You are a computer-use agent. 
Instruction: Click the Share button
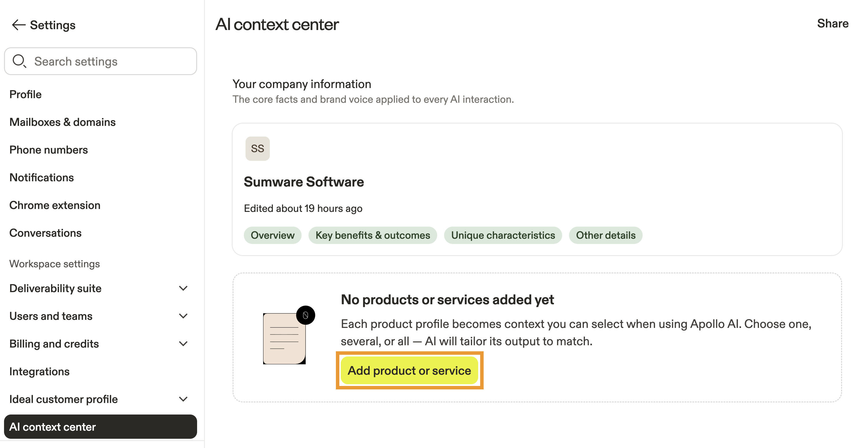tap(833, 24)
